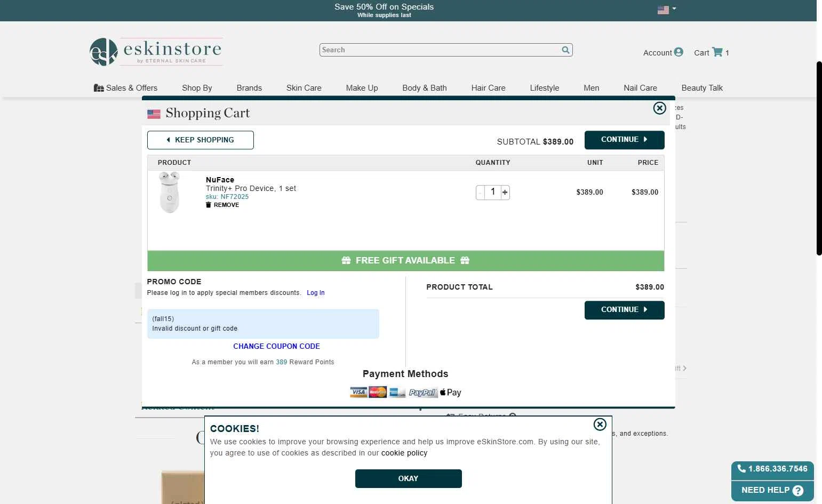This screenshot has height=504, width=822.
Task: Decrease NuFace quantity with minus button
Action: pos(480,192)
